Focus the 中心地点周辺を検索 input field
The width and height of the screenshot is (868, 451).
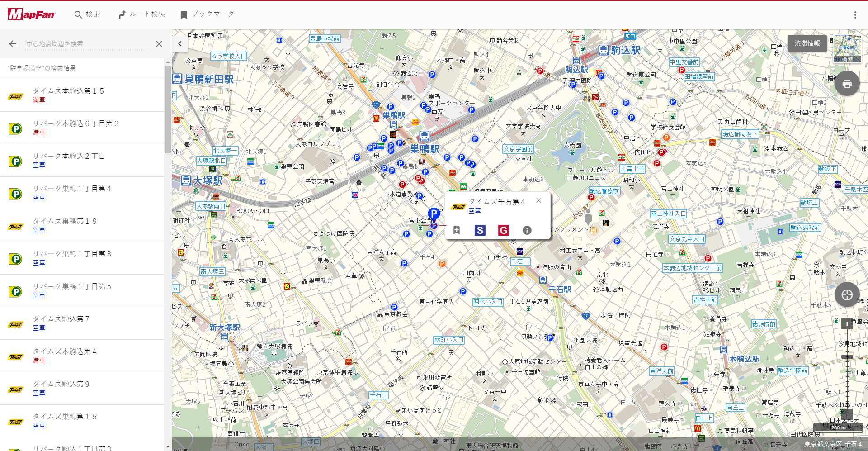tap(86, 44)
